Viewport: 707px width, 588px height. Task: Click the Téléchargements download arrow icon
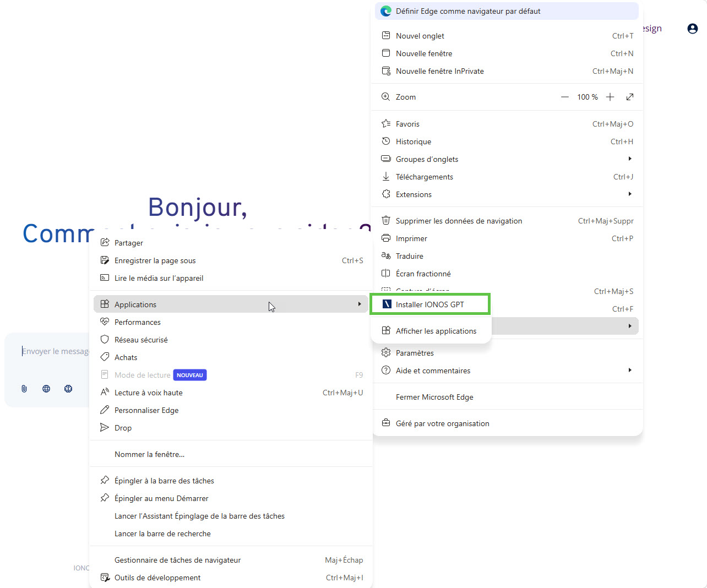[386, 177]
